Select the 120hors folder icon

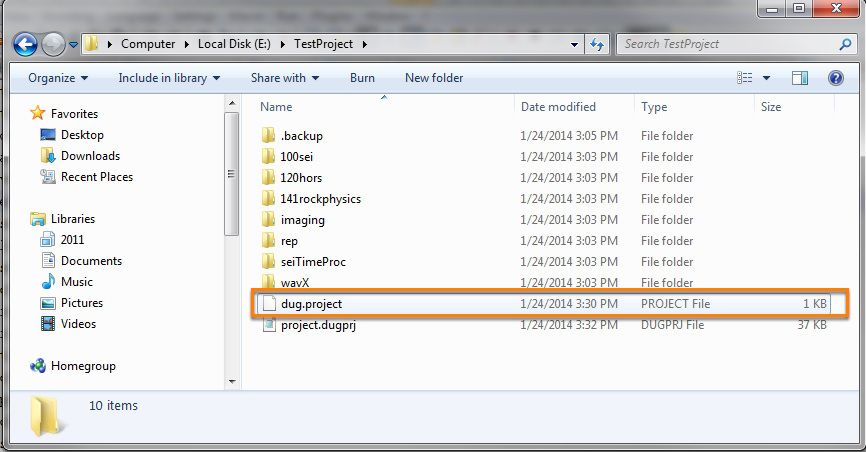point(268,177)
